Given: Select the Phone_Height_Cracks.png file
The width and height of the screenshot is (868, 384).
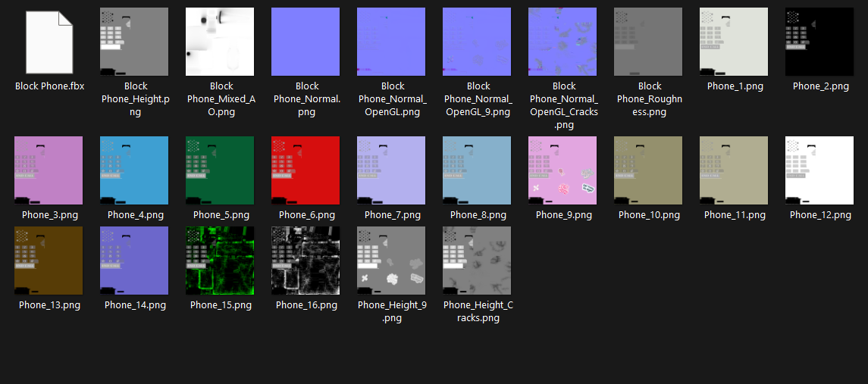Looking at the screenshot, I should [x=477, y=261].
